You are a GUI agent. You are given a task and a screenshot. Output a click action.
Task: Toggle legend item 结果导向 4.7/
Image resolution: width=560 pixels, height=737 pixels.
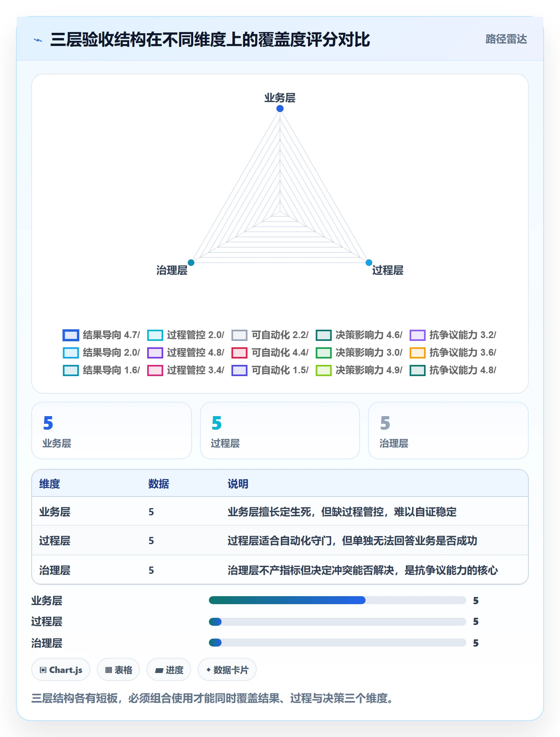click(x=101, y=335)
